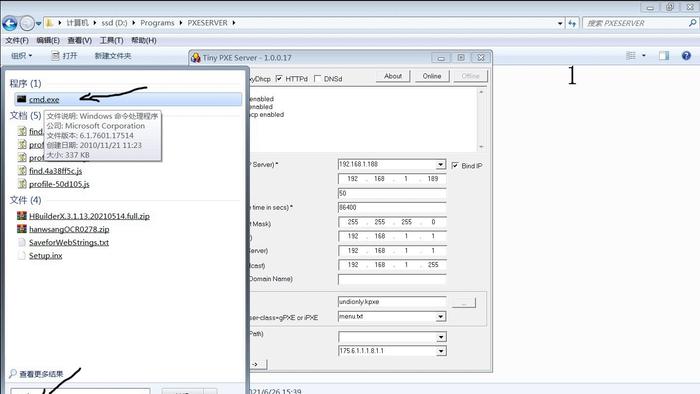Open the empty Path dropdown
700x394 pixels.
[441, 337]
